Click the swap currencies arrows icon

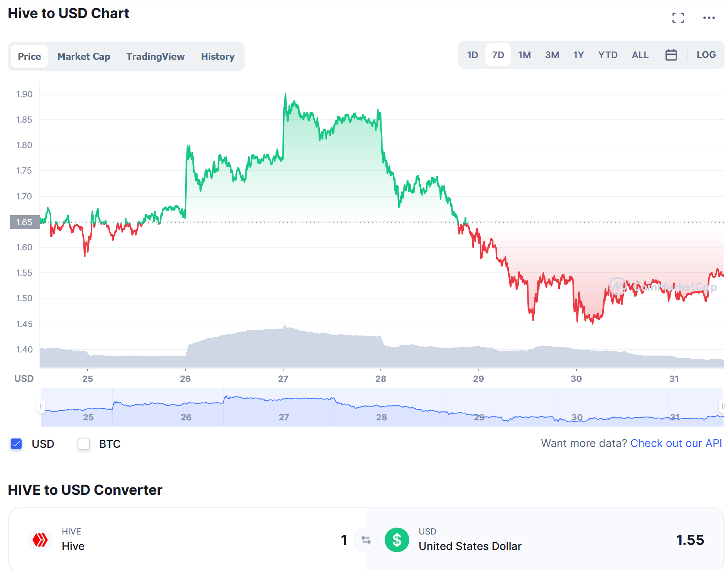366,540
